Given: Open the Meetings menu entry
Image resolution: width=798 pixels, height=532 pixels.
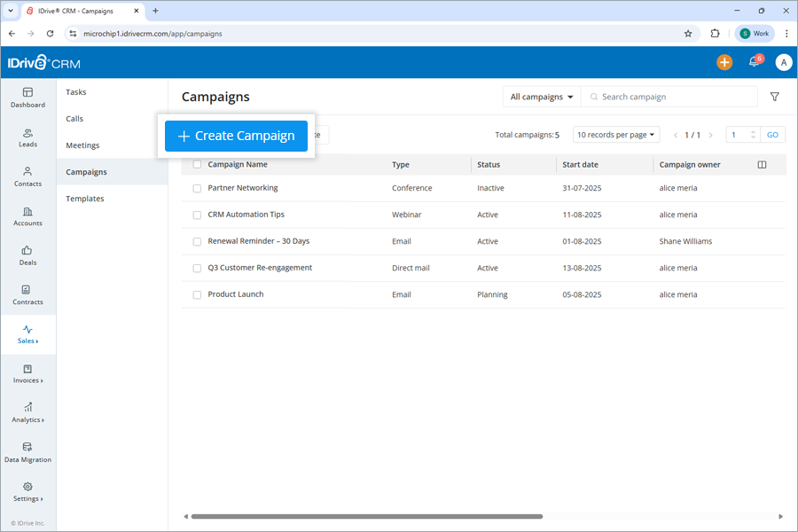Looking at the screenshot, I should tap(82, 145).
